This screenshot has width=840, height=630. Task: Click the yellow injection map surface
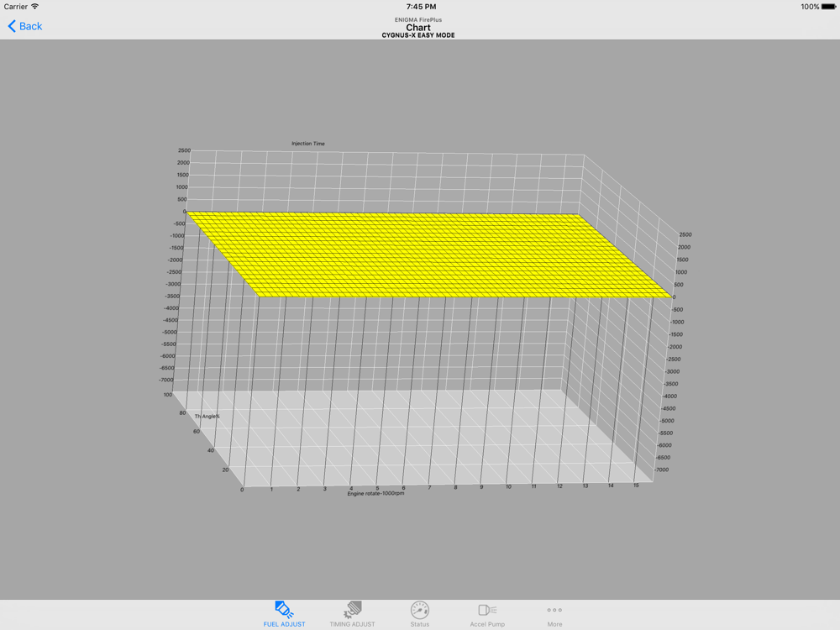coord(420,252)
